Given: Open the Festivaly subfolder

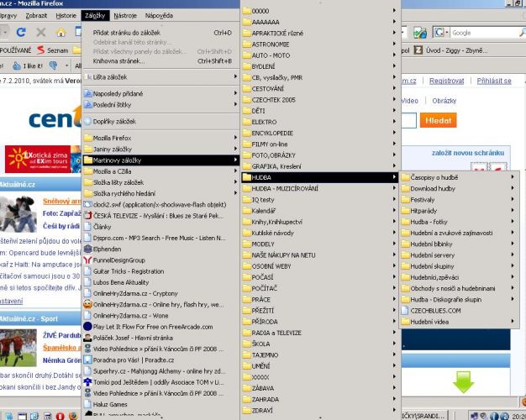Looking at the screenshot, I should (459, 200).
